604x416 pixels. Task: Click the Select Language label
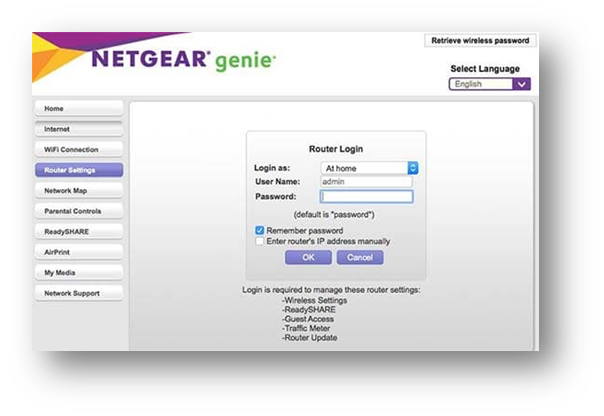tap(485, 69)
